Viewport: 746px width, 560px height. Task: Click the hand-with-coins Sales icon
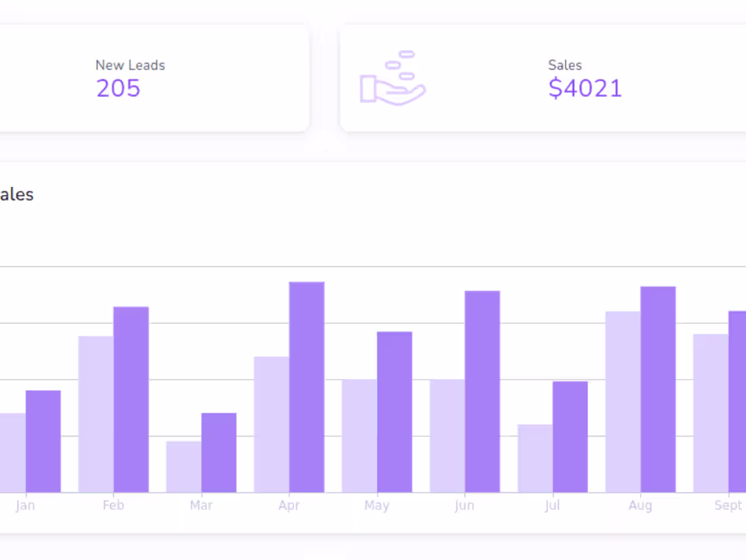click(393, 81)
